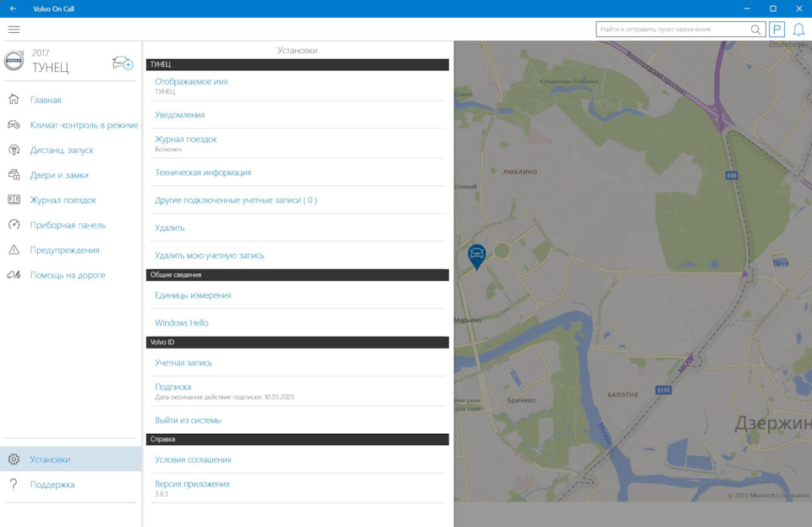Click the Общие сведения section header
The image size is (812, 527).
tap(297, 275)
